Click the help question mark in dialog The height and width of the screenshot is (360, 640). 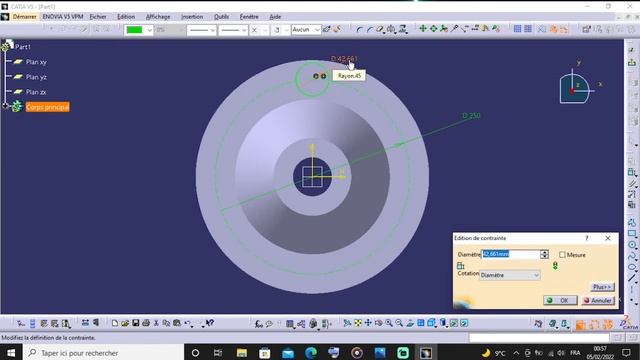point(587,238)
